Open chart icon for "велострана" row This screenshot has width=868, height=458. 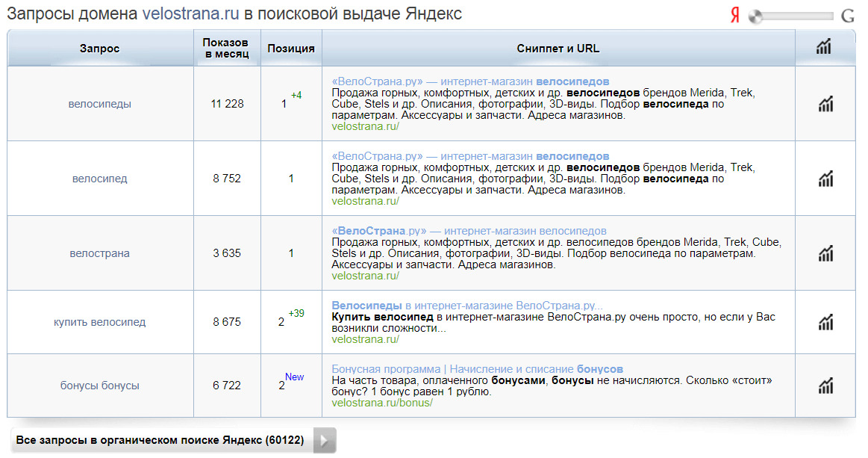coord(825,253)
